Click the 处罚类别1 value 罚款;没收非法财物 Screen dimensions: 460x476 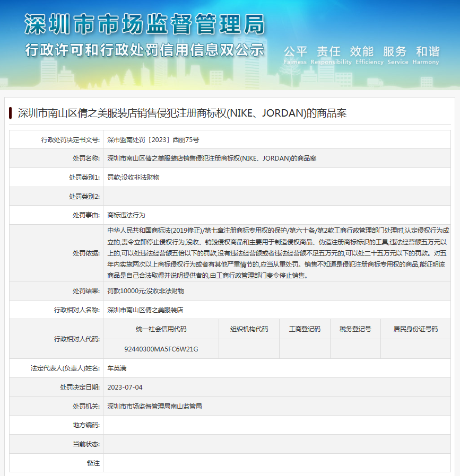point(133,177)
